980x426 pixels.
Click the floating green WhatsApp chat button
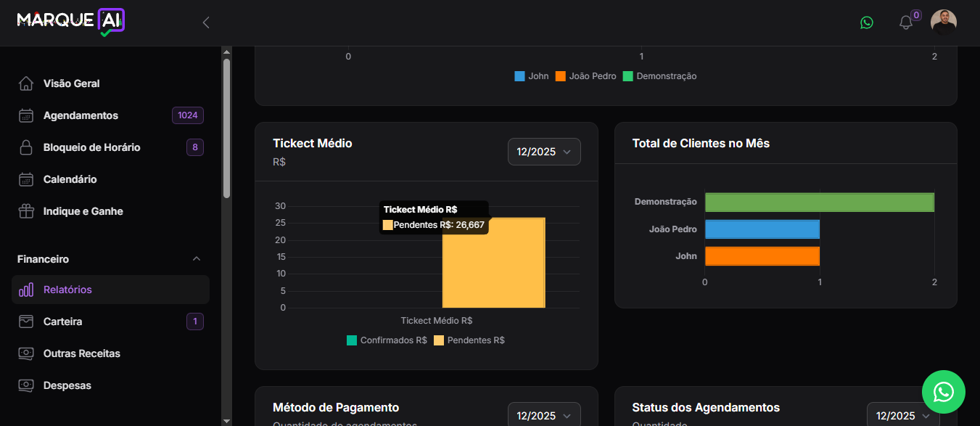[943, 392]
